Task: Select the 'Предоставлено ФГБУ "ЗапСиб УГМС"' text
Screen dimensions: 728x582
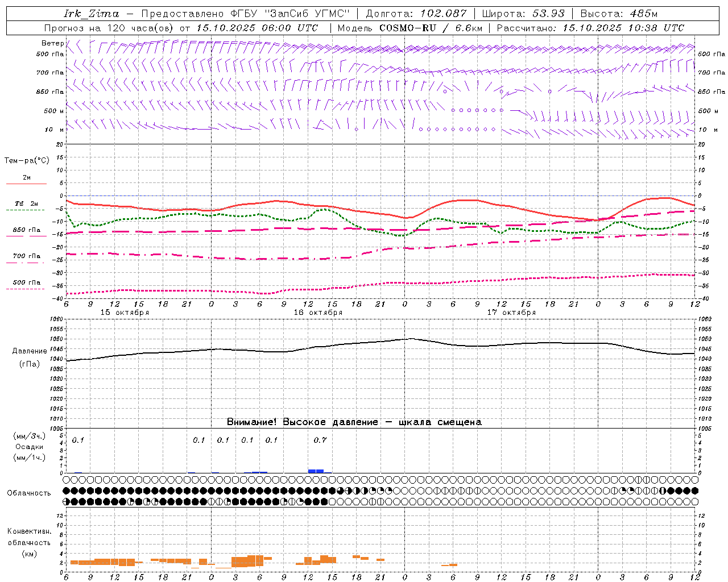Action: pos(245,14)
